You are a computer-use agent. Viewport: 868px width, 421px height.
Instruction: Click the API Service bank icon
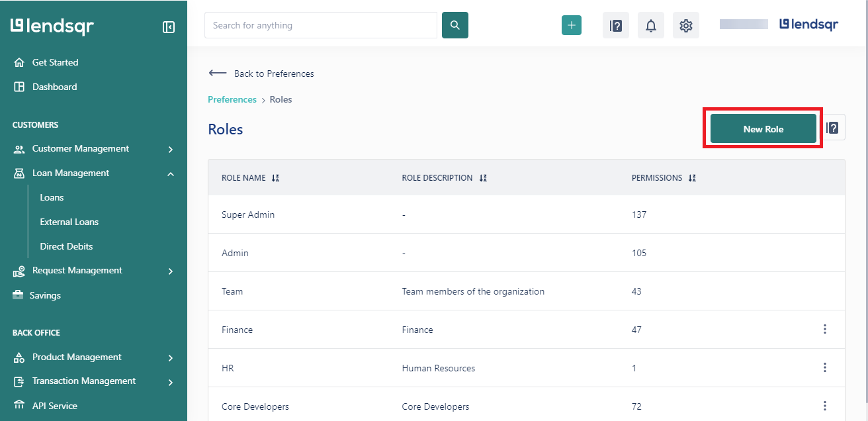coord(19,406)
